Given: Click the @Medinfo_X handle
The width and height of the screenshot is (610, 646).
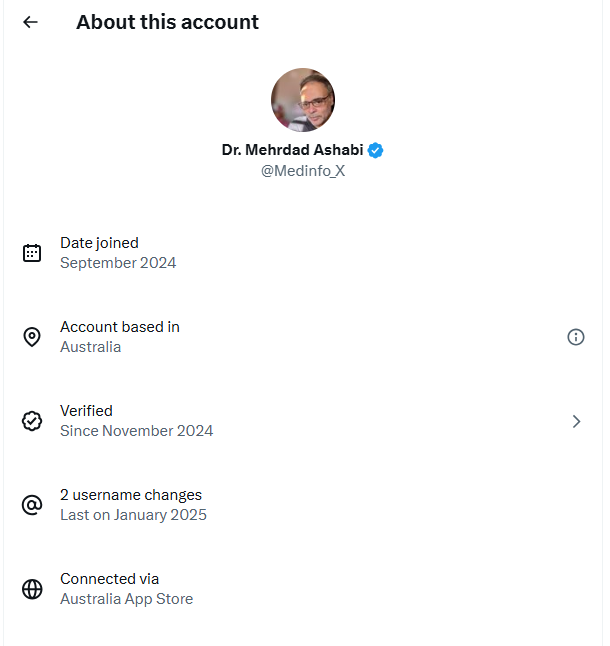Looking at the screenshot, I should coord(303,171).
